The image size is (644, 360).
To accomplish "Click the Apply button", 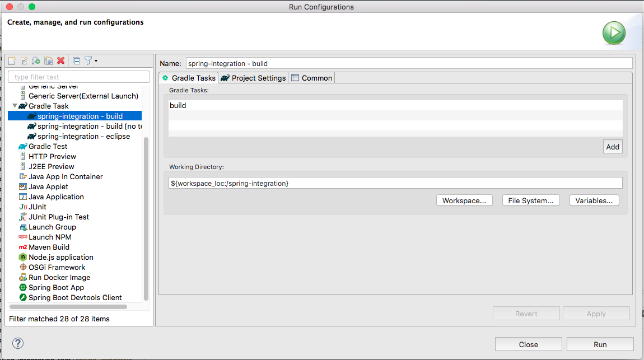I will pyautogui.click(x=596, y=313).
